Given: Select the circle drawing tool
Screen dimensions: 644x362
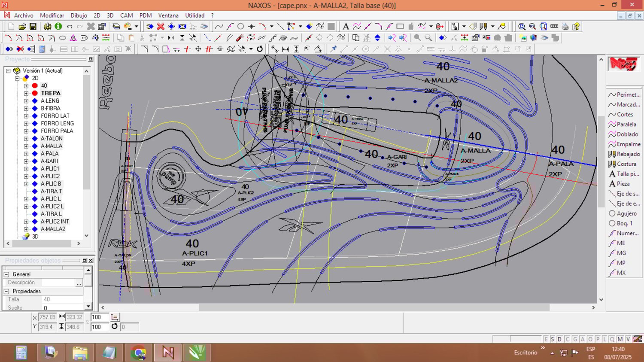Looking at the screenshot, I should tap(240, 27).
